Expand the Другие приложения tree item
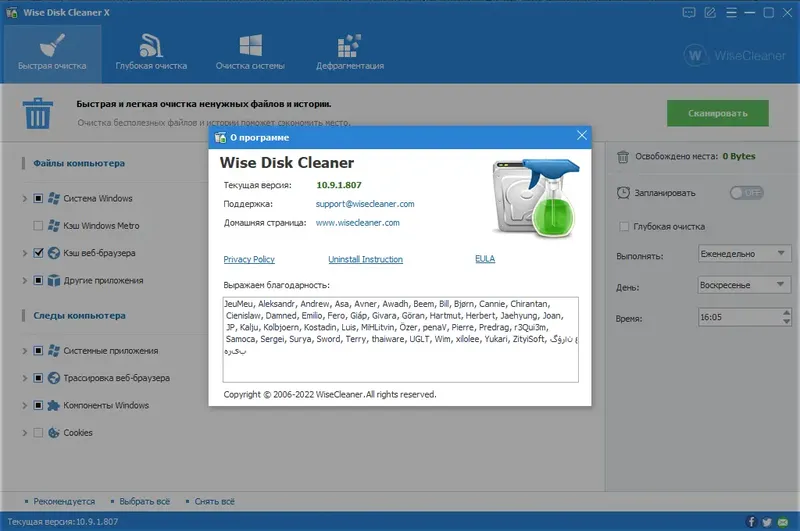800x531 pixels. point(24,281)
